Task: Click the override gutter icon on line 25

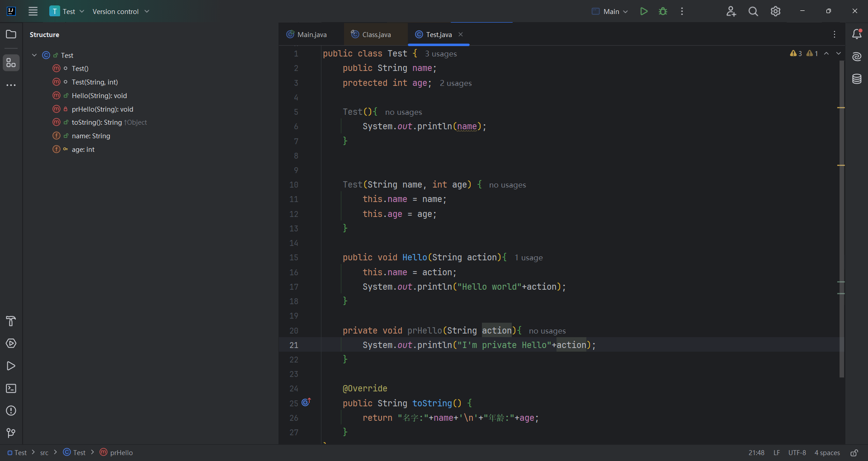Action: coord(306,402)
